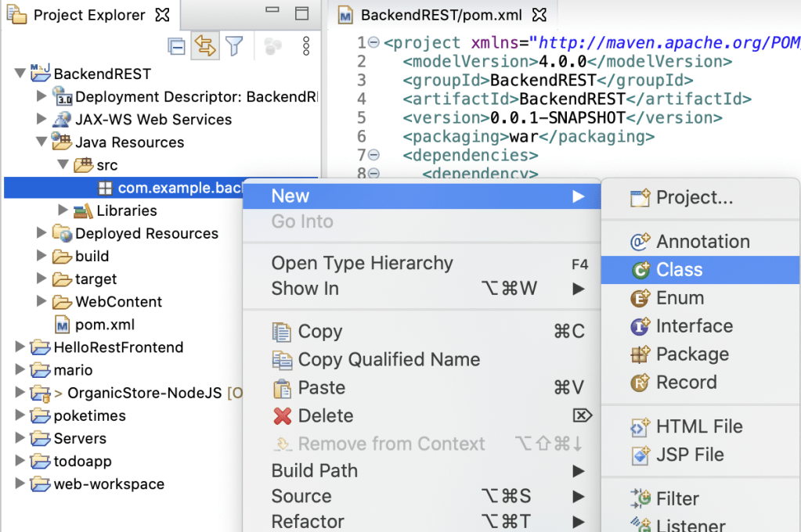801x532 pixels.
Task: Collapse the BackendREST project tree
Action: [x=20, y=74]
